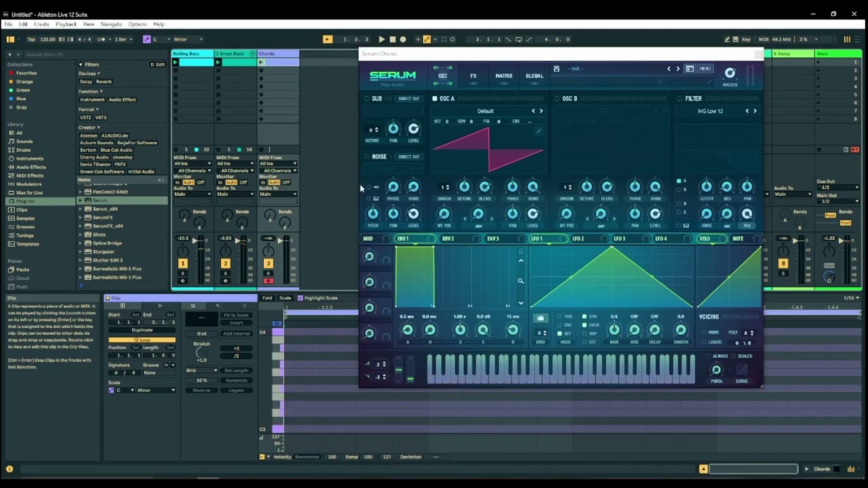Viewport: 868px width, 488px height.
Task: Click the Serum MASTER volume knob
Action: pyautogui.click(x=730, y=73)
